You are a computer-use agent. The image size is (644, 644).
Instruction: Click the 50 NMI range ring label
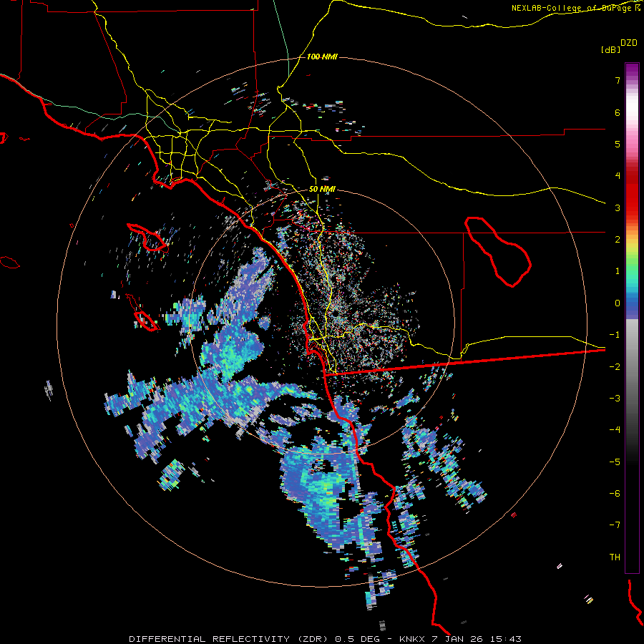click(x=322, y=190)
